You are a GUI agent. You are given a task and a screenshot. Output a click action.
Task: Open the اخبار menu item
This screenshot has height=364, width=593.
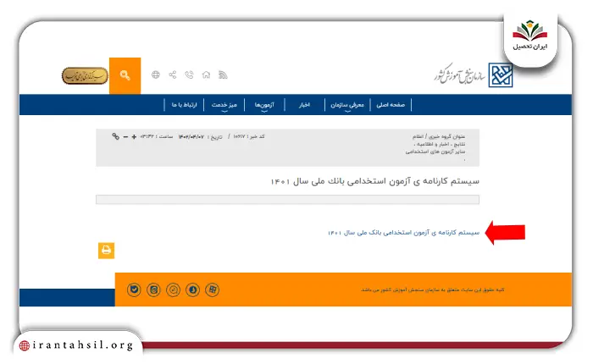(304, 105)
